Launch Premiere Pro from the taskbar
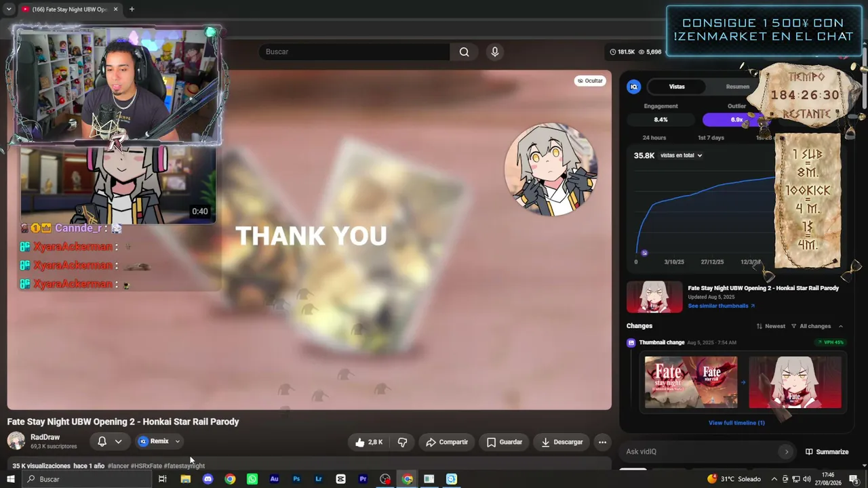Screen dimensions: 868x488 click(363, 479)
